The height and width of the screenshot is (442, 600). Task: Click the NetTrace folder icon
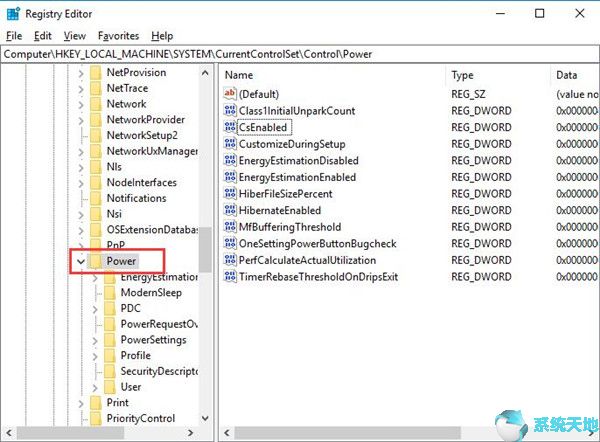pos(96,88)
